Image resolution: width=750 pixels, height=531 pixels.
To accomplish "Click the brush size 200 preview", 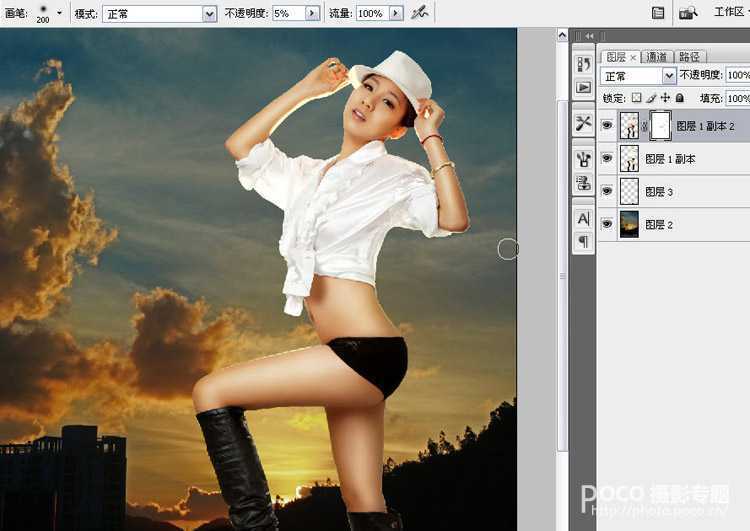I will tap(43, 13).
